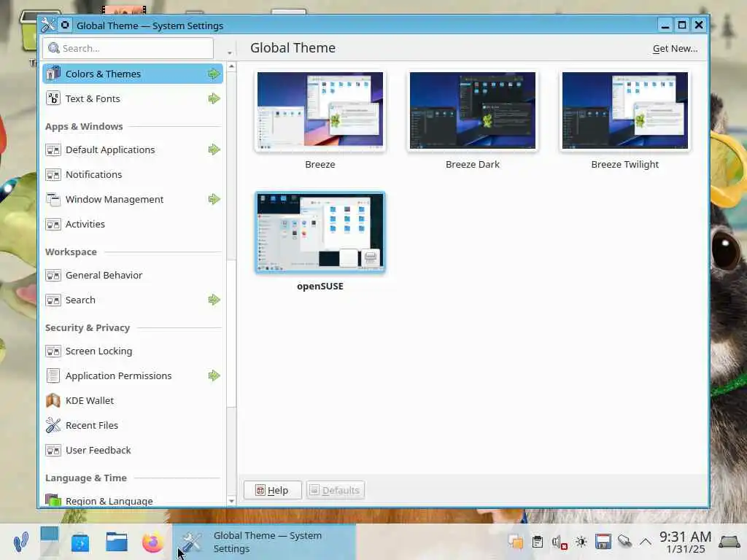Click the Screen Locking icon
The width and height of the screenshot is (747, 560).
pyautogui.click(x=53, y=351)
